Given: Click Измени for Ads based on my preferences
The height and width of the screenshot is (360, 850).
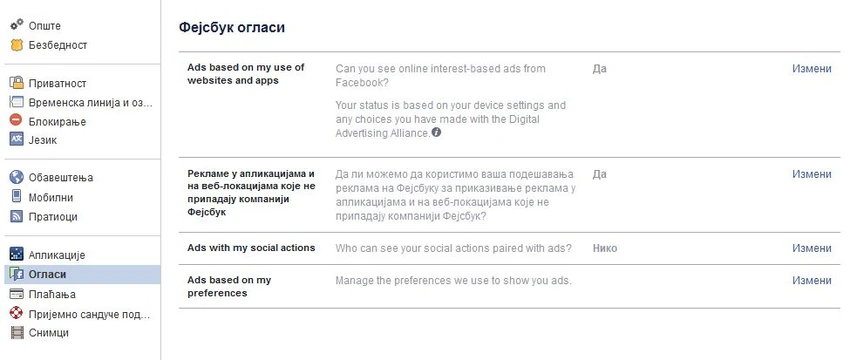Looking at the screenshot, I should (x=812, y=280).
